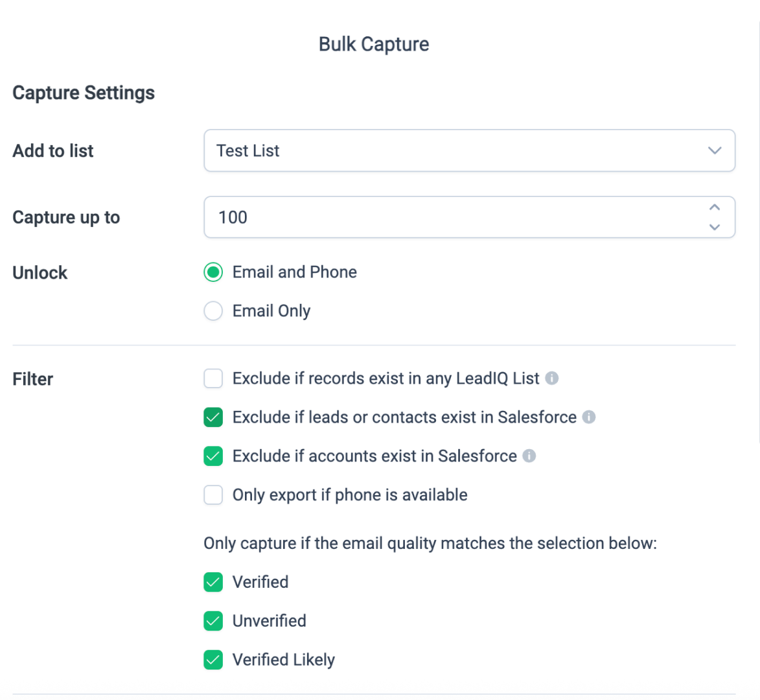Uncheck the Verified Likely checkbox

(x=213, y=660)
